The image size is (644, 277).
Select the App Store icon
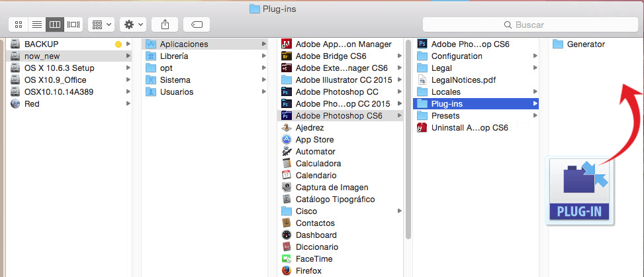[x=287, y=140]
